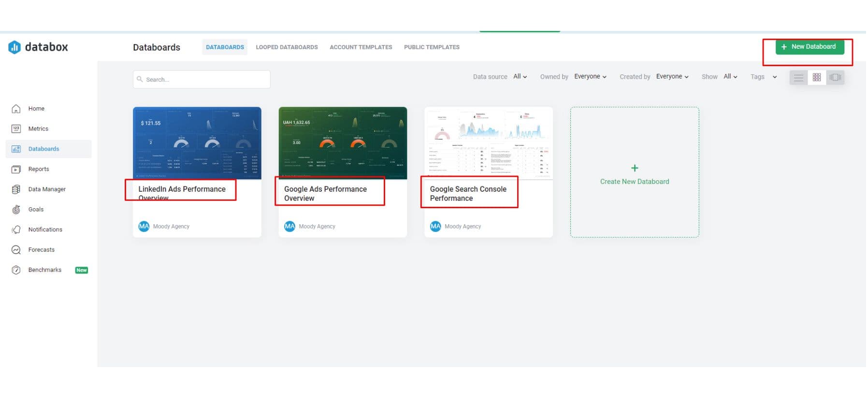Viewport: 868px width, 398px height.
Task: Open the Home icon in sidebar
Action: (x=16, y=109)
